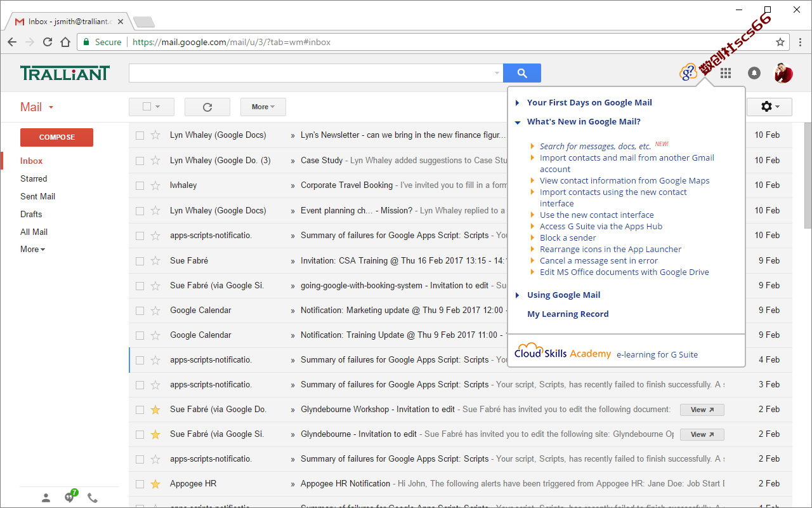Screen dimensions: 812x508
Task: Check the CSA Training invitation email
Action: click(x=140, y=261)
